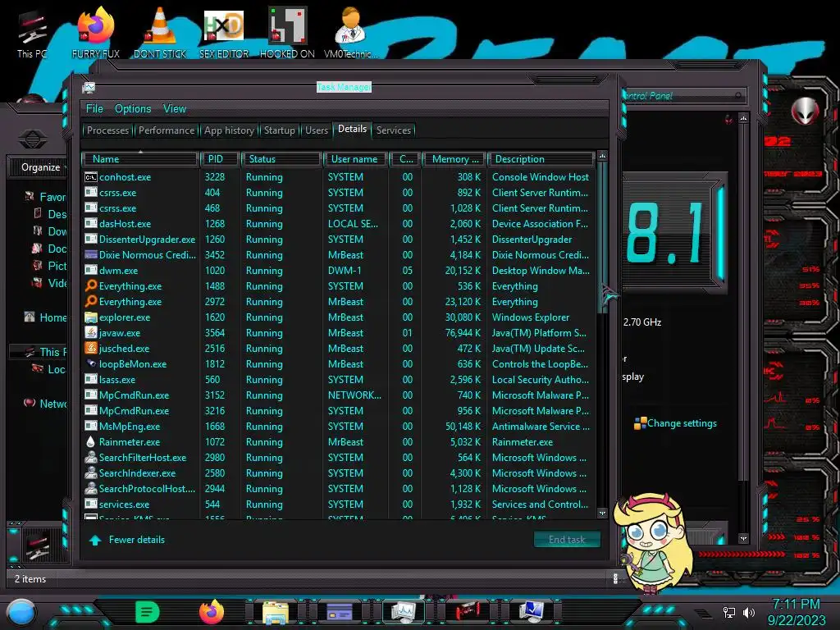Open the File menu

click(x=94, y=109)
